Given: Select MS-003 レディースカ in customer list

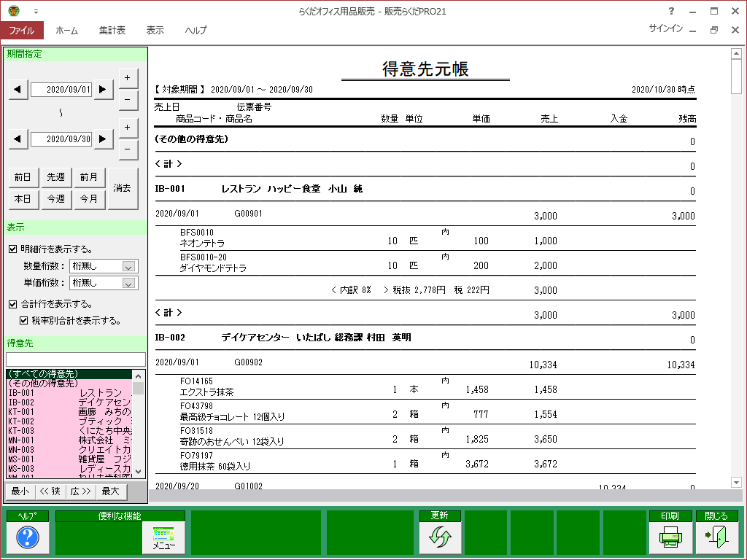Looking at the screenshot, I should [69, 469].
